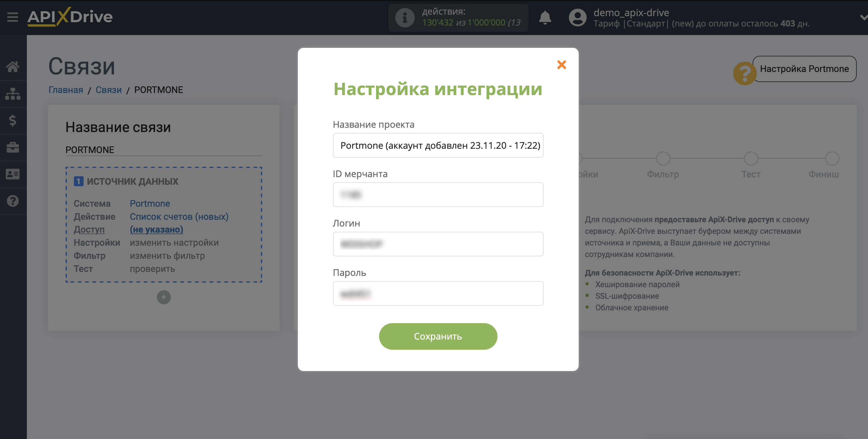The image size is (868, 439).
Task: Go to Home via sidebar house icon
Action: tap(13, 67)
